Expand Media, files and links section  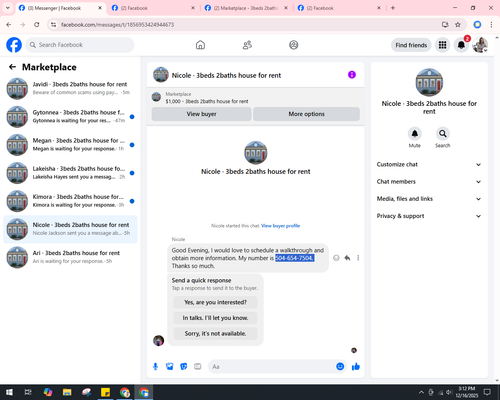point(429,199)
